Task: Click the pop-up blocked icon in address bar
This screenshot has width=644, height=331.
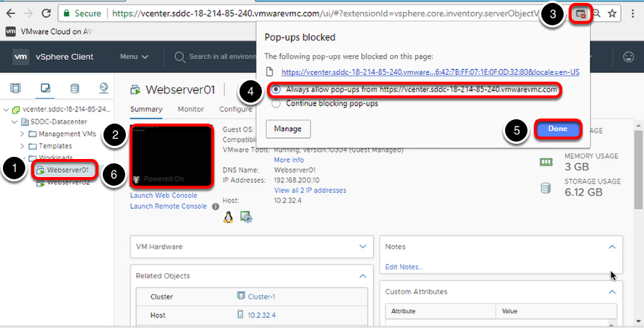Action: pos(580,14)
